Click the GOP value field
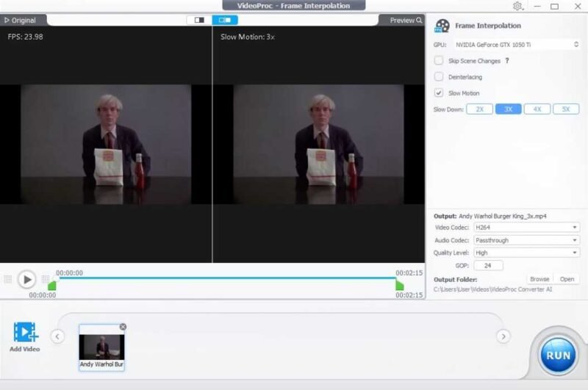 [x=488, y=265]
